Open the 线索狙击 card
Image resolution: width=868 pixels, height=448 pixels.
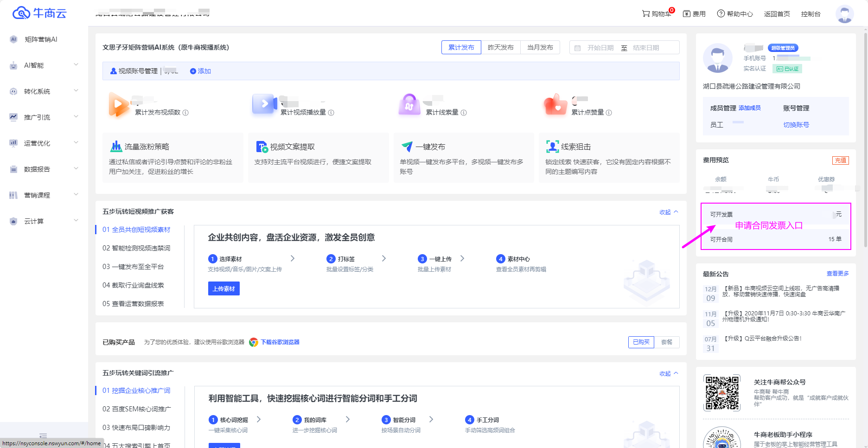(x=609, y=158)
